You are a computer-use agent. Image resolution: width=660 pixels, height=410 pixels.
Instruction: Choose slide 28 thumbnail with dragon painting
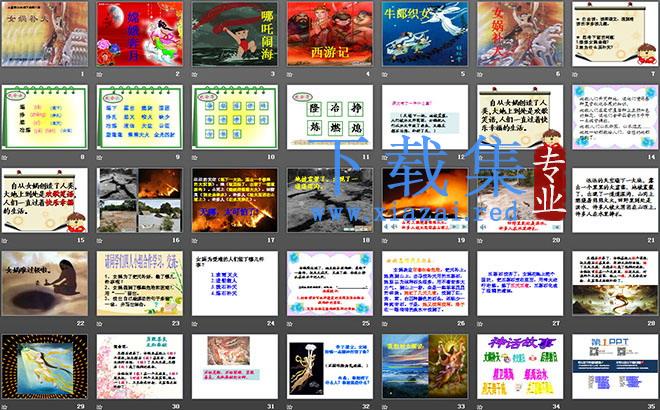(615, 283)
